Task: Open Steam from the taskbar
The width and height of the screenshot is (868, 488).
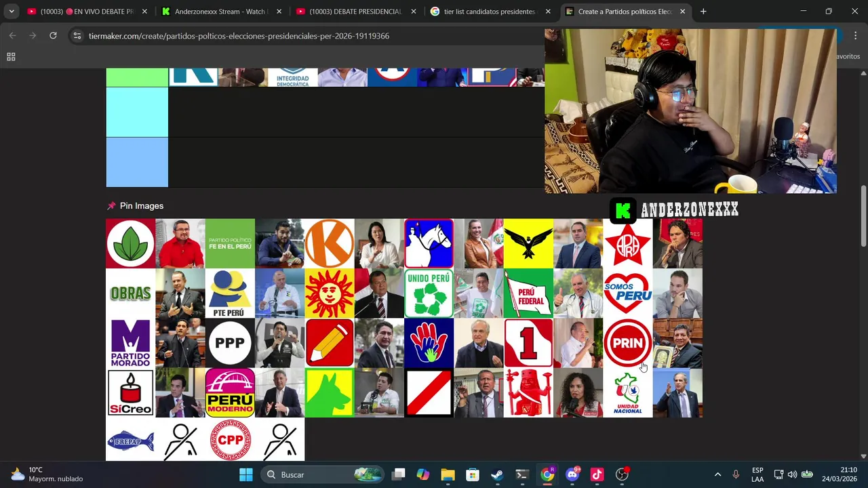Action: pos(497,474)
